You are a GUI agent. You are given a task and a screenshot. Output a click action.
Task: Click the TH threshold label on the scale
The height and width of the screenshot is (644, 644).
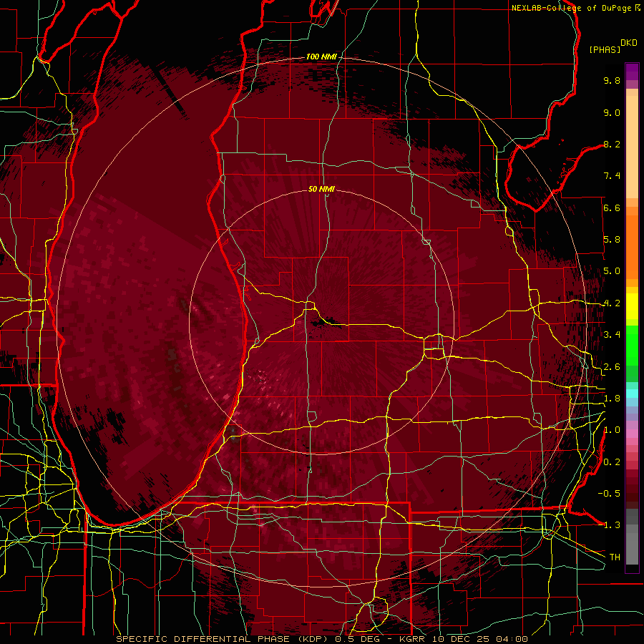[x=615, y=557]
